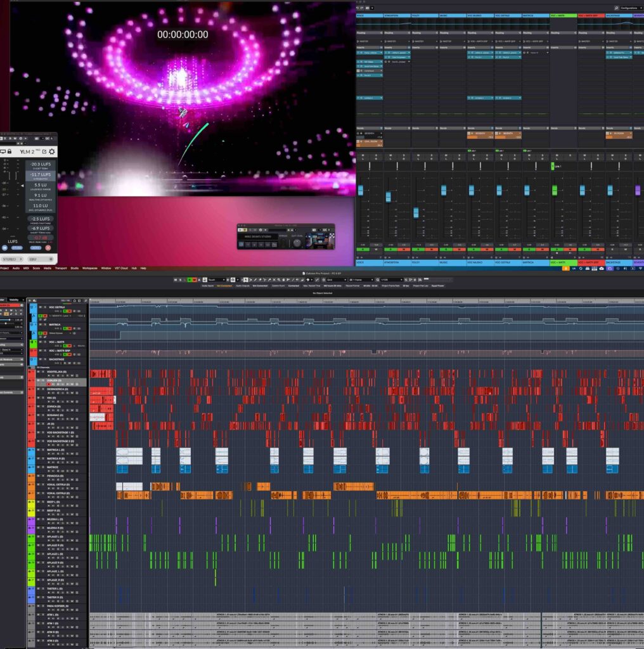The image size is (644, 649).
Task: Select the Object Selection arrow tool
Action: [246, 280]
